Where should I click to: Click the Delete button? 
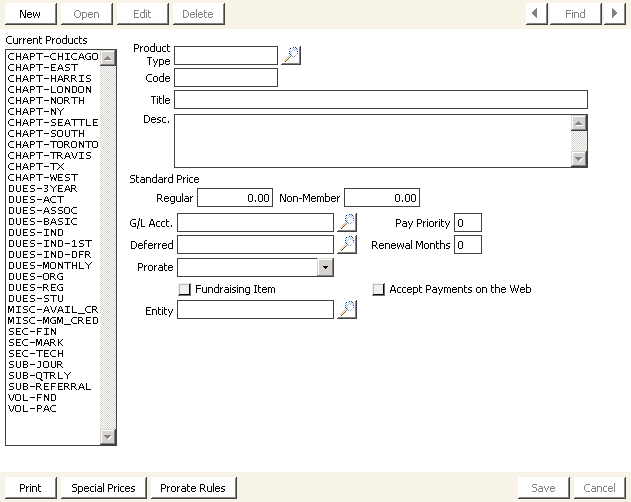tap(198, 14)
